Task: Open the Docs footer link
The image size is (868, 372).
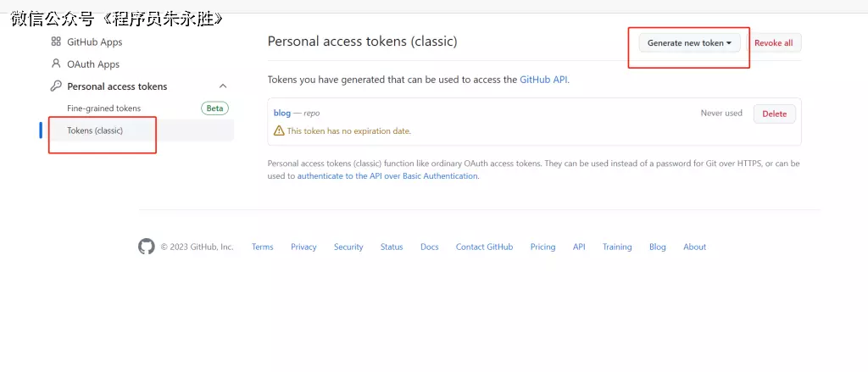Action: [429, 247]
